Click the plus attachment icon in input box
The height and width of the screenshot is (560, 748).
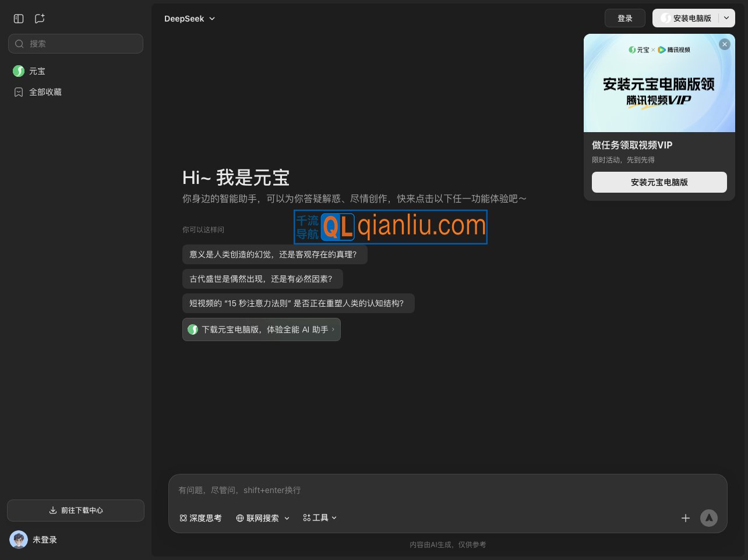[686, 518]
